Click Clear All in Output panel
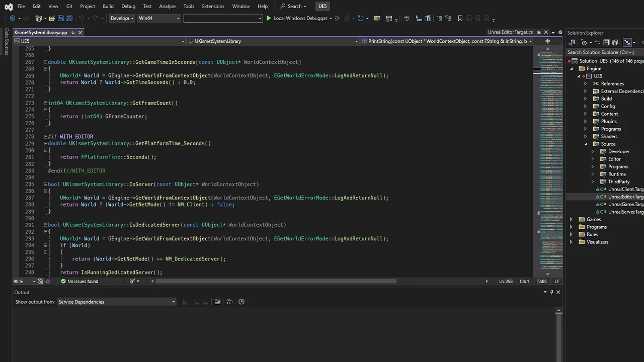The width and height of the screenshot is (644, 362). click(217, 302)
